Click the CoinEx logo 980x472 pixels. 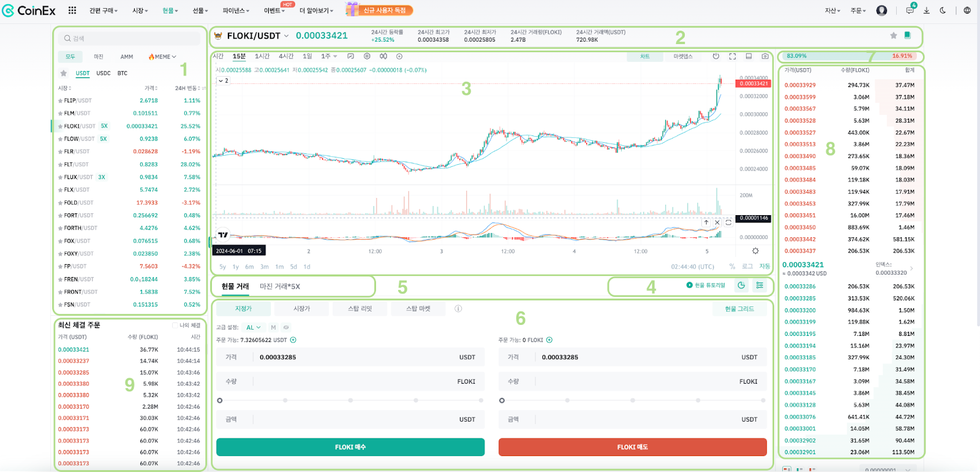(29, 10)
